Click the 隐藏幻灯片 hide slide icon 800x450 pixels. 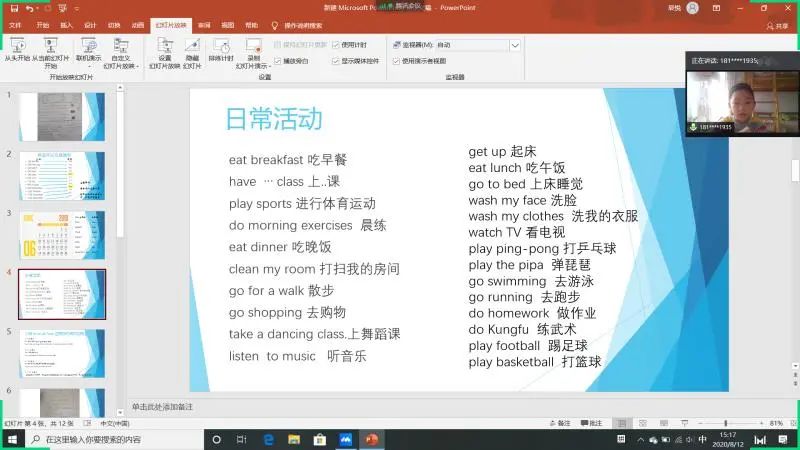click(192, 45)
